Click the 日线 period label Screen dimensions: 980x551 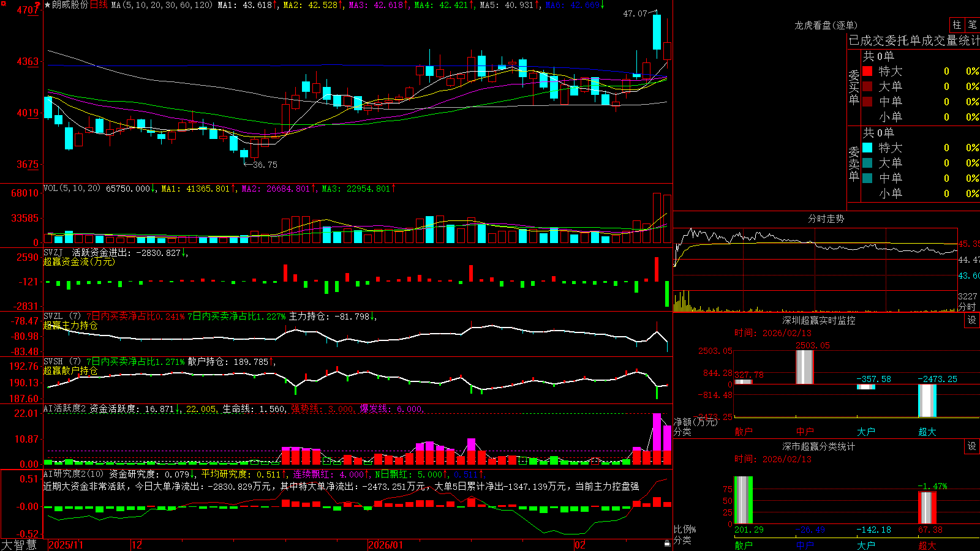99,5
